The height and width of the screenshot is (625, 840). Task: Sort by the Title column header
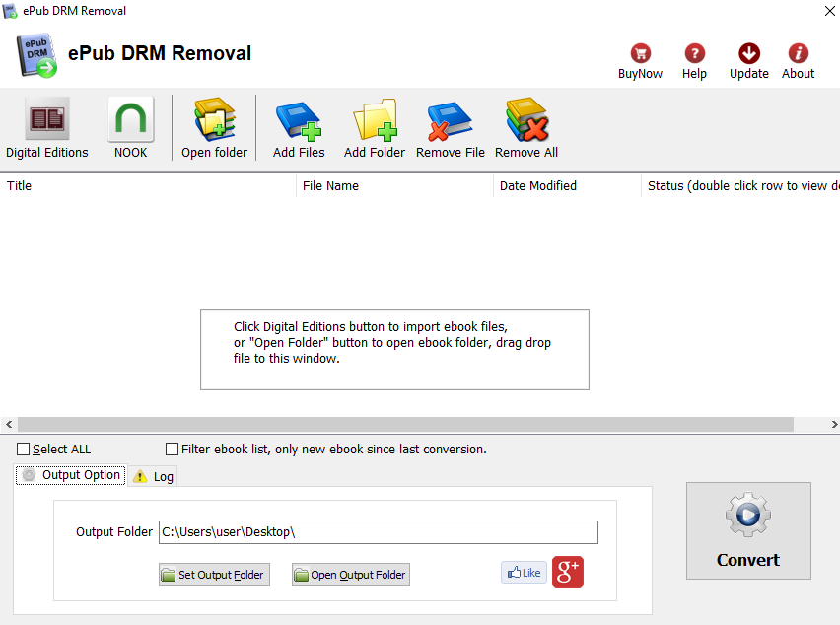pos(149,186)
